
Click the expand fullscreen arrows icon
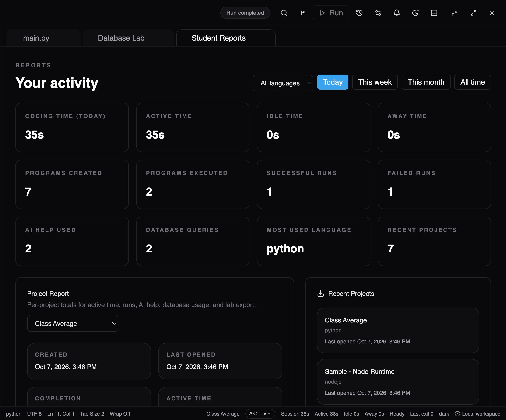473,13
